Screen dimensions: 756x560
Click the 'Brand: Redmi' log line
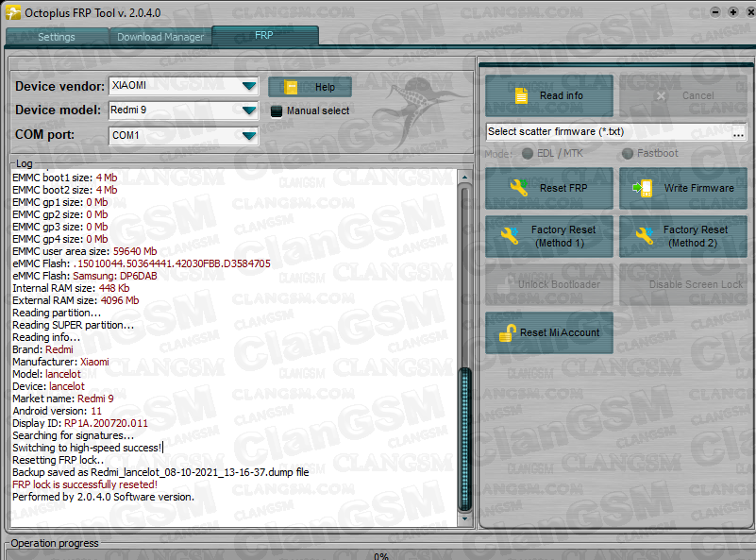42,349
